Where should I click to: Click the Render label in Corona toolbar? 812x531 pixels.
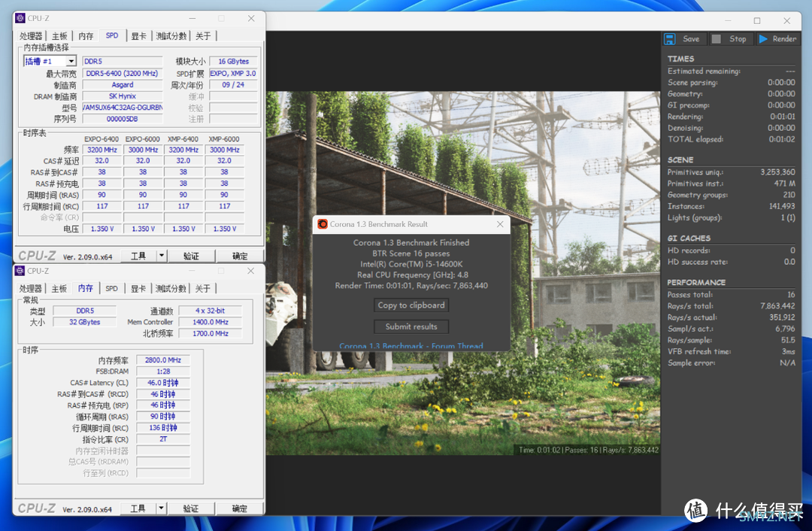click(784, 39)
